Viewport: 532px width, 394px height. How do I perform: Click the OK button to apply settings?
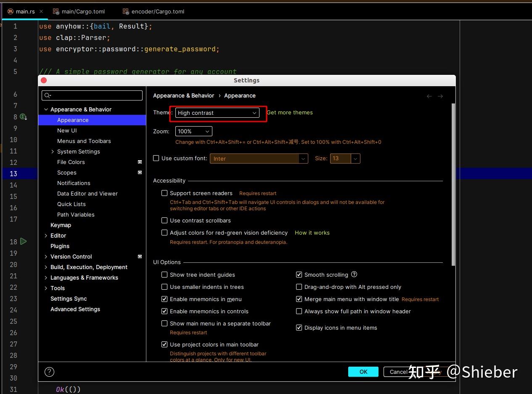point(363,372)
